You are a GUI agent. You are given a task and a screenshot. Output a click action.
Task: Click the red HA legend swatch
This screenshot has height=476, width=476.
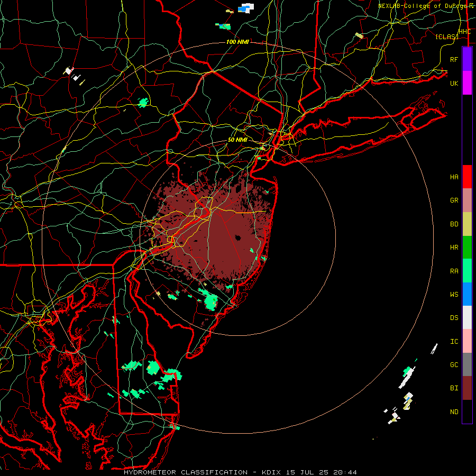pos(467,177)
